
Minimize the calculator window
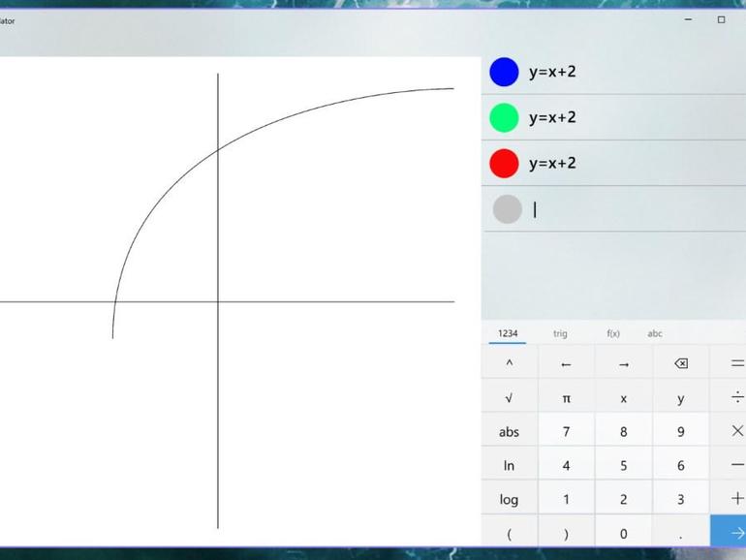[x=688, y=19]
